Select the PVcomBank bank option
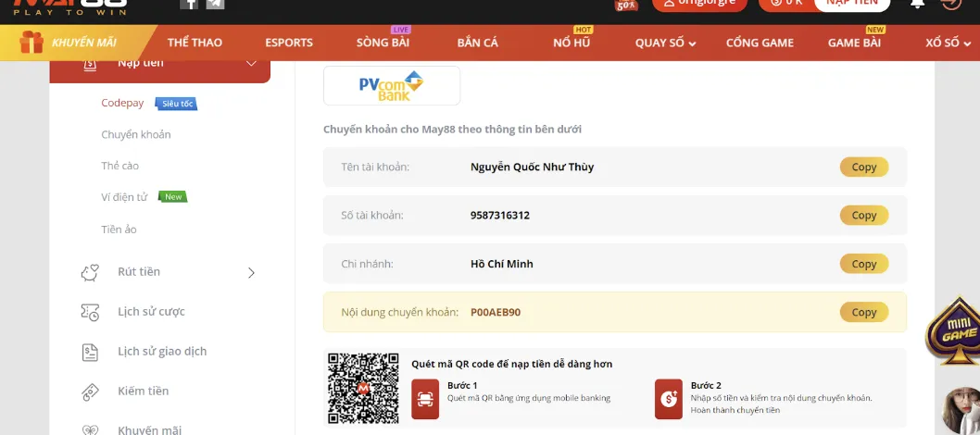 [391, 85]
